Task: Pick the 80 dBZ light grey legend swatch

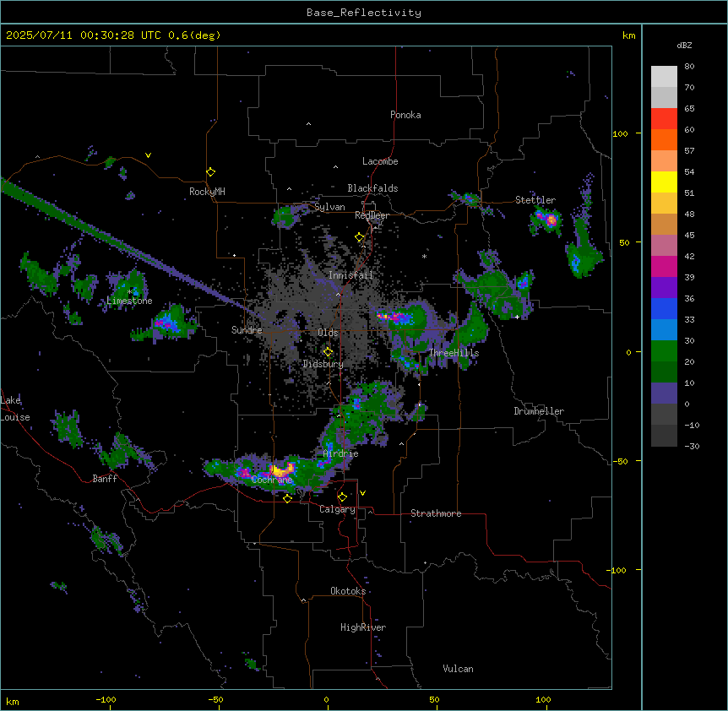Action: [x=664, y=77]
